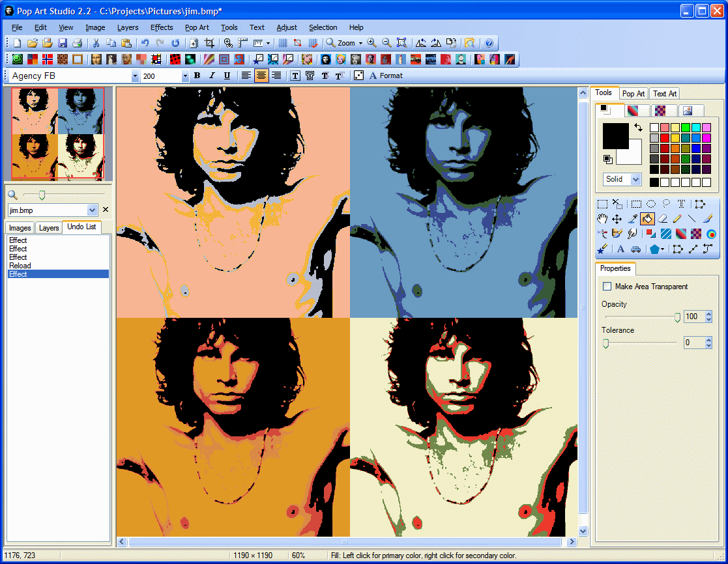Select the Pencil drawing tool

(677, 219)
